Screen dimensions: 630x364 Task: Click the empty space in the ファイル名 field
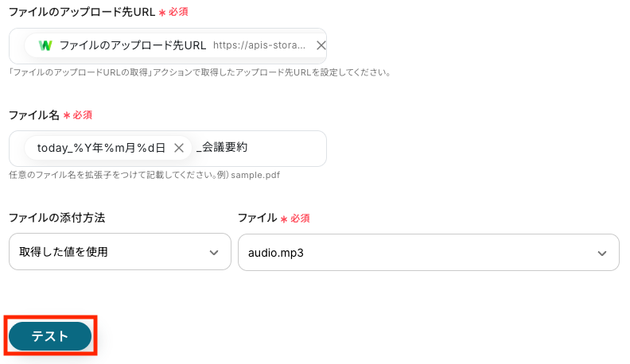tap(286, 148)
